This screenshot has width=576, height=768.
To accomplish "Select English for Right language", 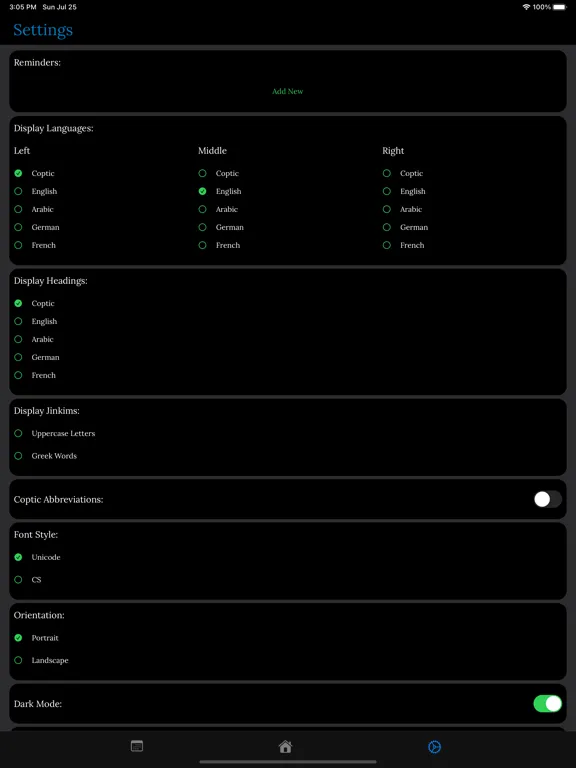I will click(x=387, y=191).
